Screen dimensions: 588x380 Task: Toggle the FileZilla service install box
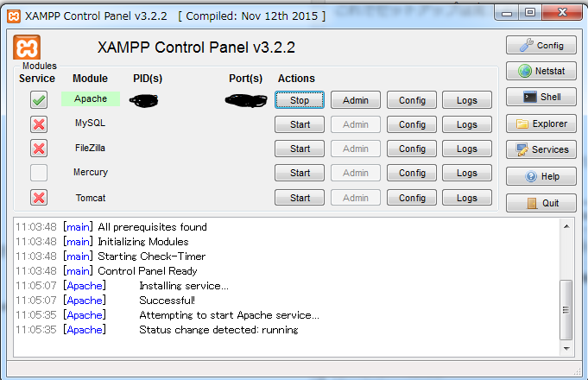coord(39,149)
